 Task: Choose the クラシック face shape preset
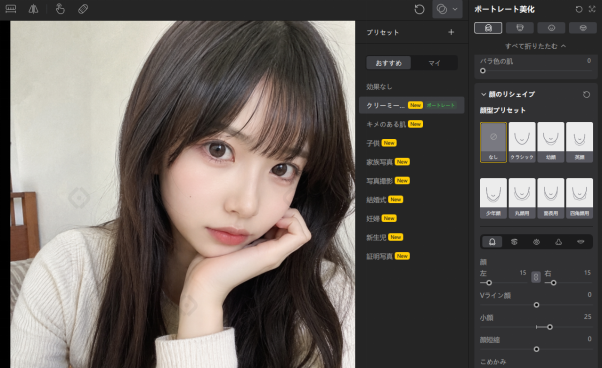click(522, 142)
